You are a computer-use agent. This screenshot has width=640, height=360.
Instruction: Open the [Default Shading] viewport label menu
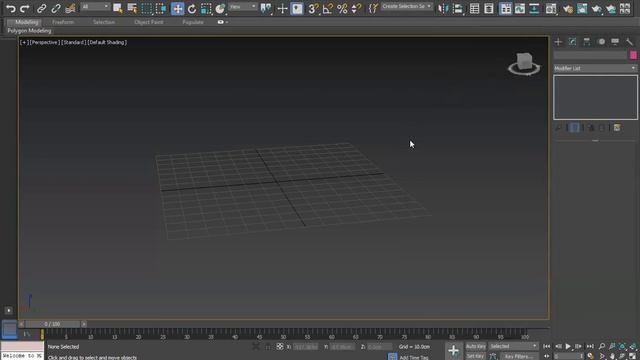[107, 42]
